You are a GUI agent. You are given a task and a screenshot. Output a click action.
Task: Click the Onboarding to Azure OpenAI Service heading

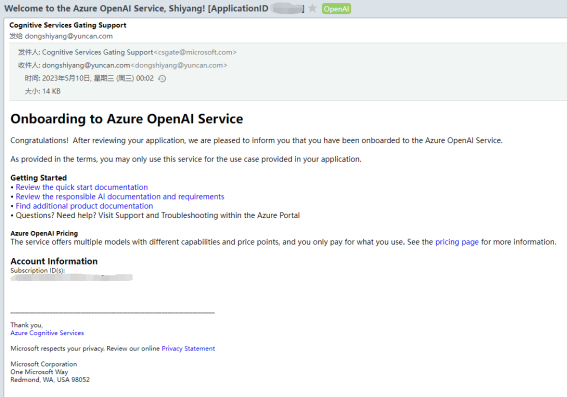[x=127, y=119]
